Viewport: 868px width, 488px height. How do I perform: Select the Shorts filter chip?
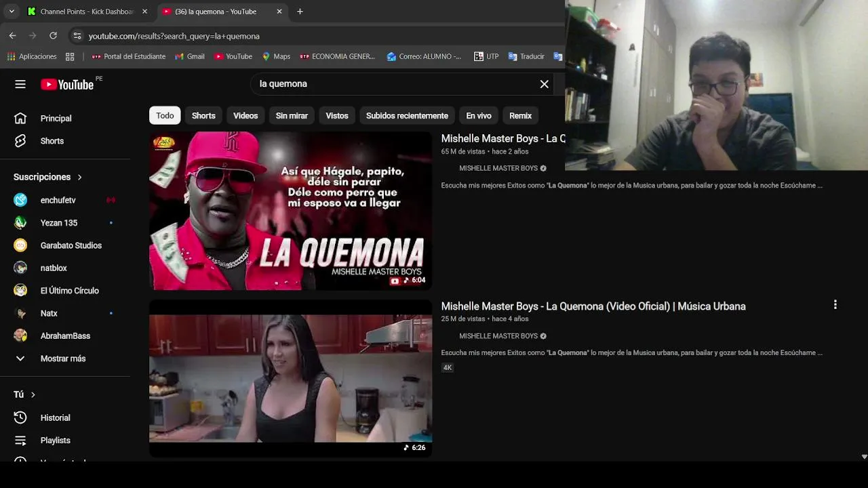[203, 116]
